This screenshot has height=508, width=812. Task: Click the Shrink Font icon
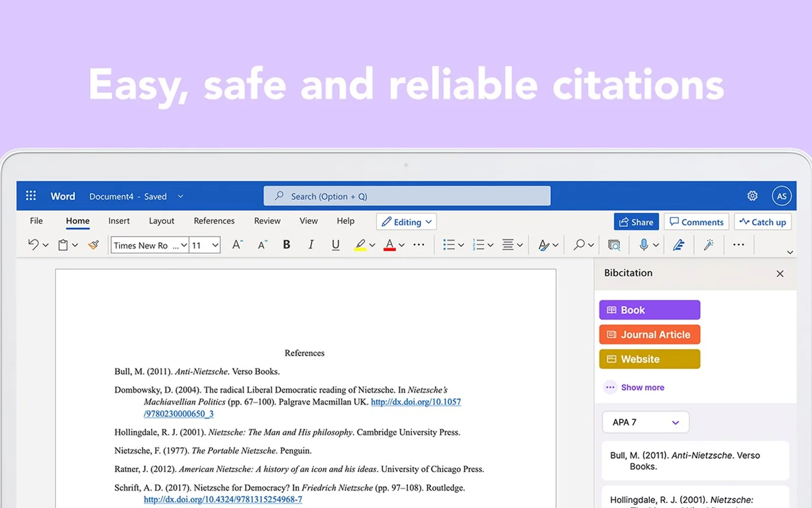click(262, 245)
